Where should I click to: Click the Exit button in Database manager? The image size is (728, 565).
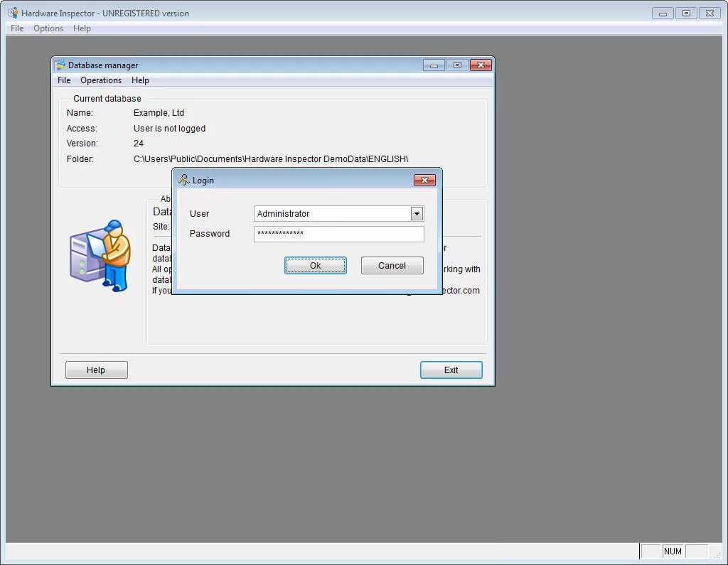tap(451, 370)
